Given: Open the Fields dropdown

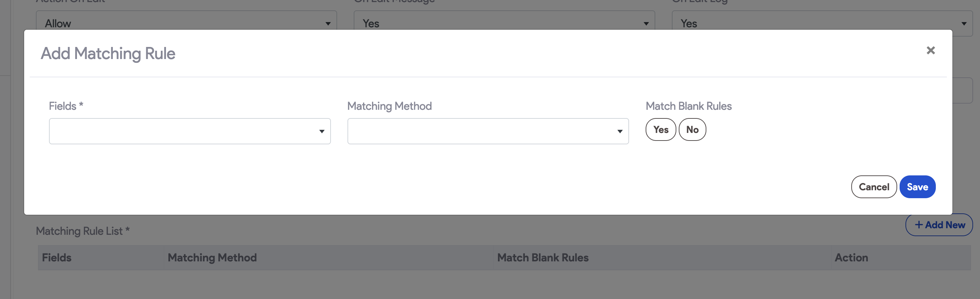Looking at the screenshot, I should 189,132.
